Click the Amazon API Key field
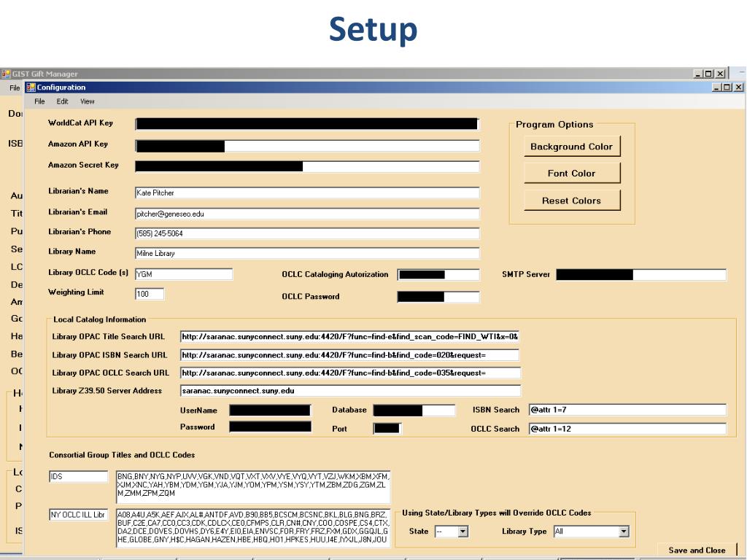 click(x=307, y=146)
